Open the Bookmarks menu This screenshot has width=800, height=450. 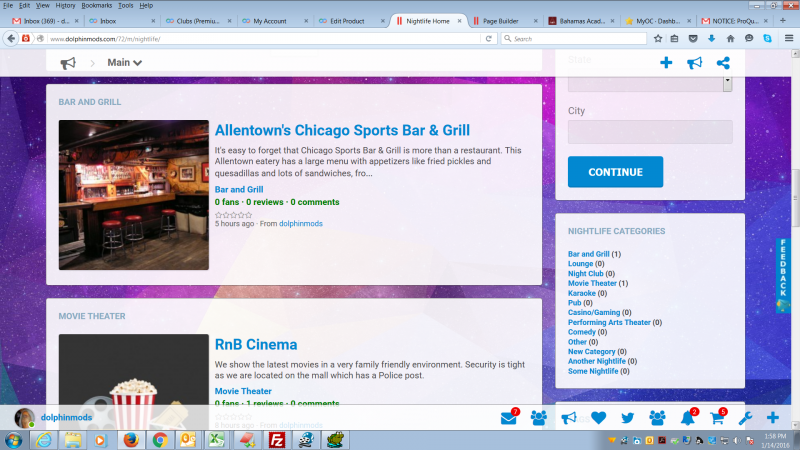pos(96,6)
